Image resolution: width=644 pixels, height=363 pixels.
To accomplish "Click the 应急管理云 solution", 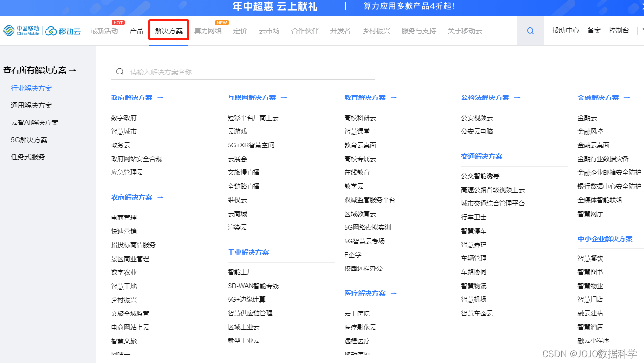I will pos(127,173).
